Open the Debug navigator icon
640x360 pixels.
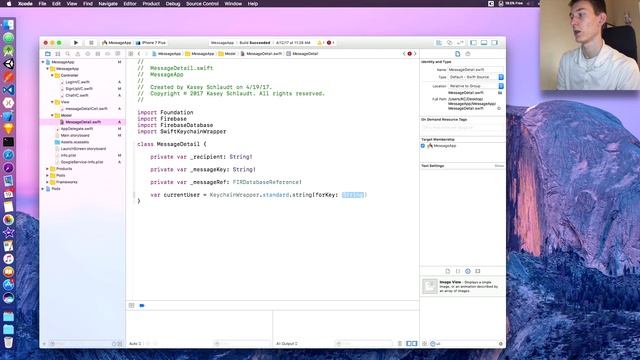coord(98,54)
